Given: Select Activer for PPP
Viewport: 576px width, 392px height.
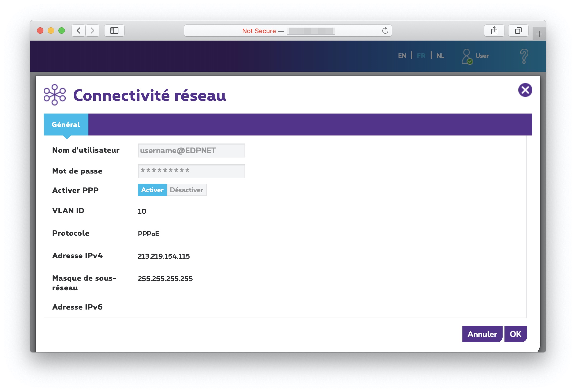Looking at the screenshot, I should click(x=152, y=190).
